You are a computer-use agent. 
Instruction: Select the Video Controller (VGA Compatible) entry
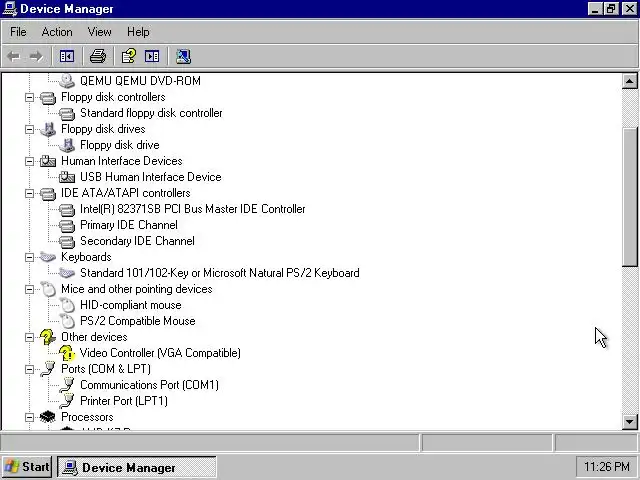pos(160,353)
